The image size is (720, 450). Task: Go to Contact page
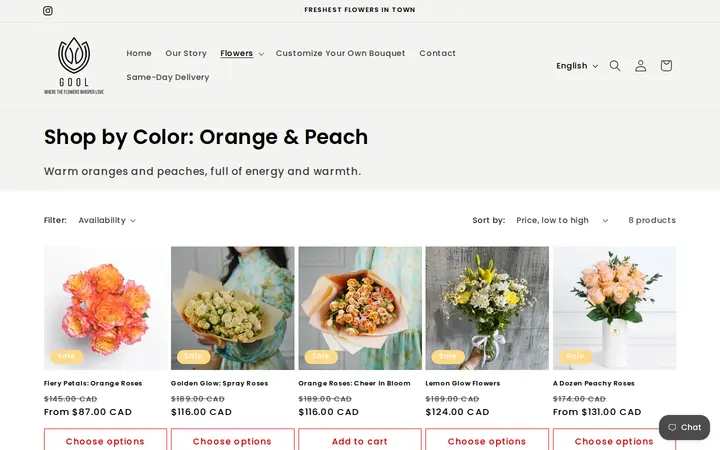tap(437, 53)
